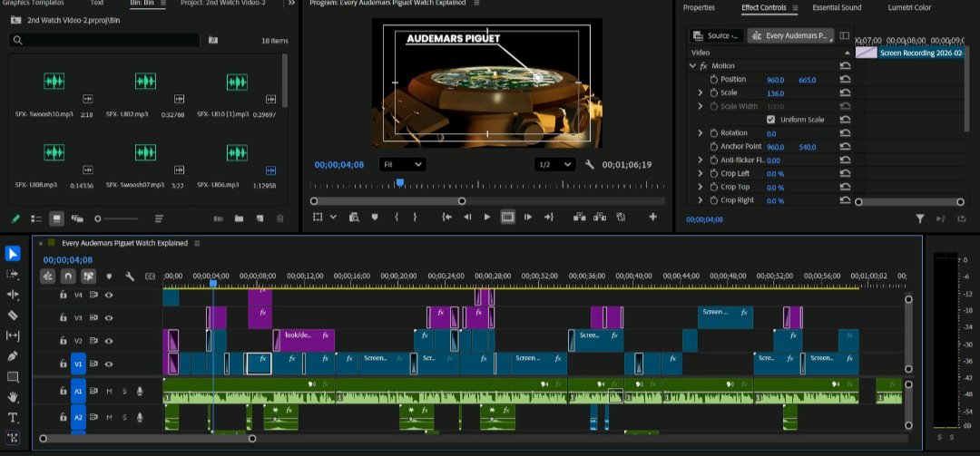The image size is (980, 456).
Task: Step forward one frame
Action: (528, 217)
